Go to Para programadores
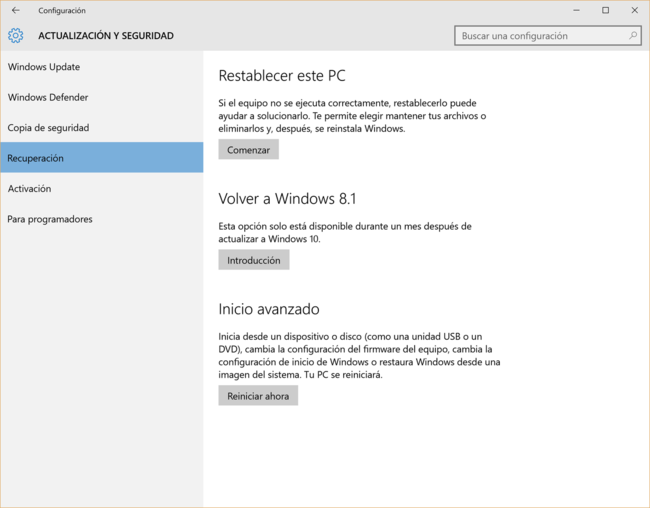Image resolution: width=650 pixels, height=508 pixels. (x=50, y=219)
